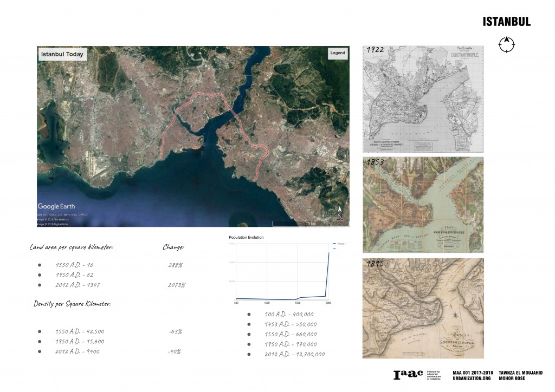Click the bullet beside 1550 A.D. land area
Viewport: 555px width, 392px height.
[x=40, y=265]
